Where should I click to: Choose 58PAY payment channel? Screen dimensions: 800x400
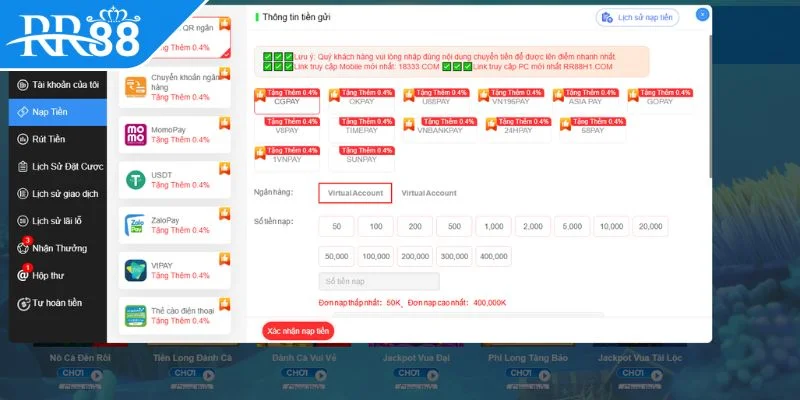(593, 131)
